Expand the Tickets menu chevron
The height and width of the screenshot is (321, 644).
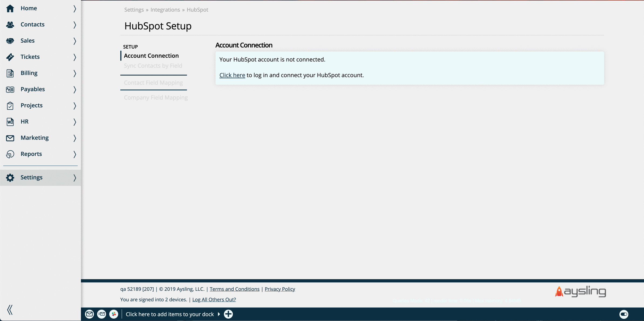coord(75,57)
